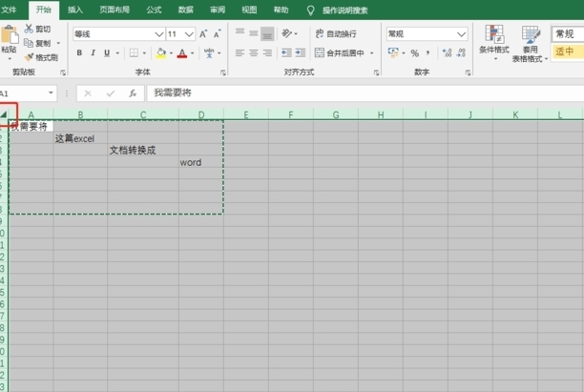The height and width of the screenshot is (392, 584).
Task: Align text right
Action: 267,53
